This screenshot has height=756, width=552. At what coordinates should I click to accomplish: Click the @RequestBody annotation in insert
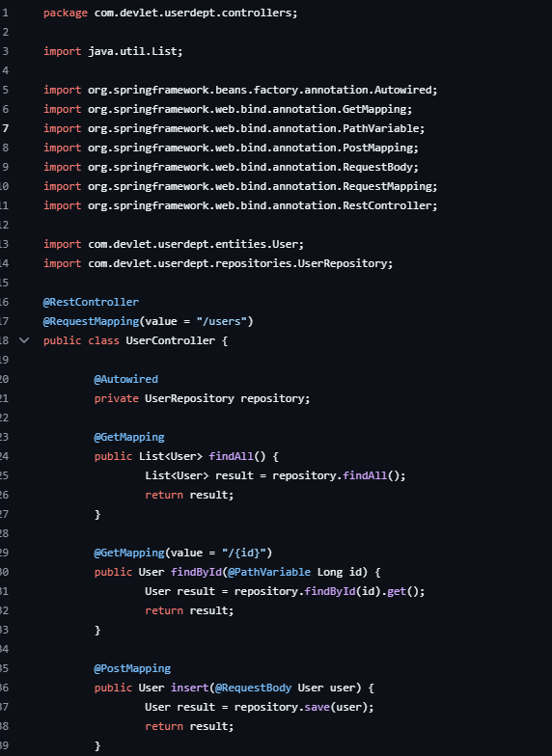[x=253, y=688]
